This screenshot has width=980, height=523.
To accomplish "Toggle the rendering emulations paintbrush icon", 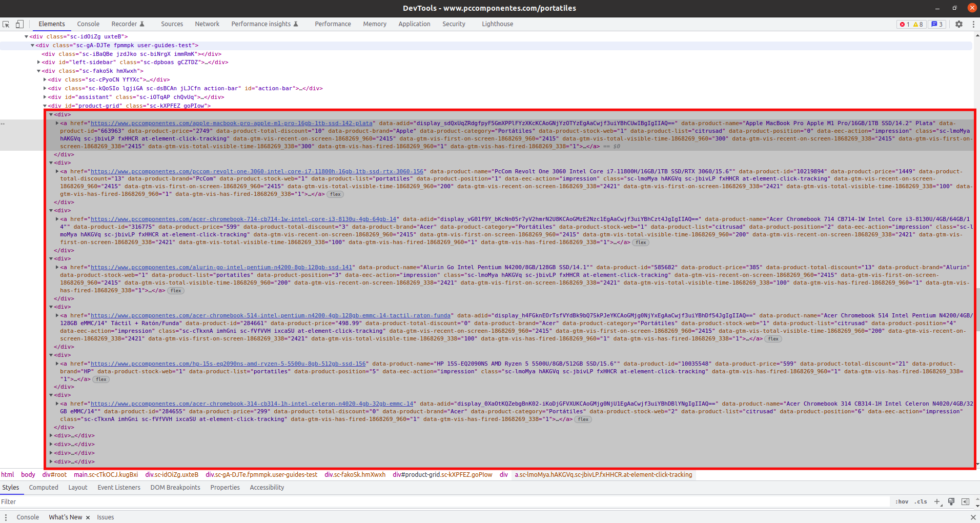I will click(x=951, y=501).
